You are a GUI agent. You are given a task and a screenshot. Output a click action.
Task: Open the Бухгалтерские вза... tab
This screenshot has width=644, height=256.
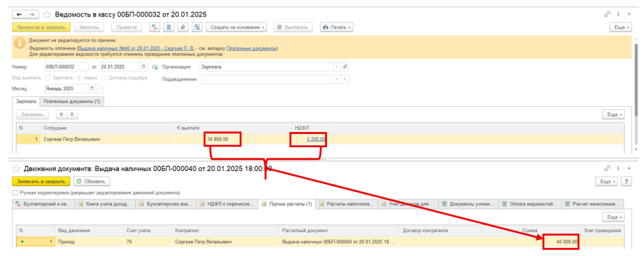click(166, 203)
